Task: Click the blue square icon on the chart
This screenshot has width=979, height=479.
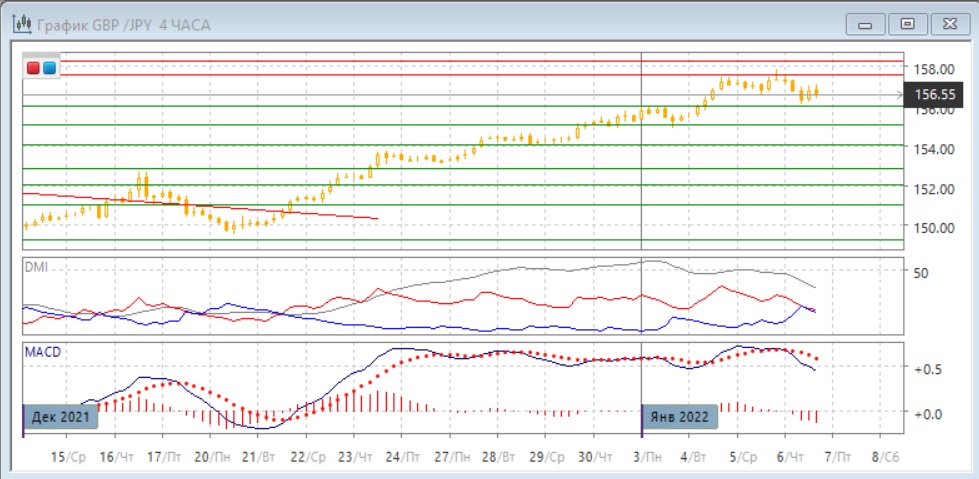Action: pyautogui.click(x=49, y=68)
